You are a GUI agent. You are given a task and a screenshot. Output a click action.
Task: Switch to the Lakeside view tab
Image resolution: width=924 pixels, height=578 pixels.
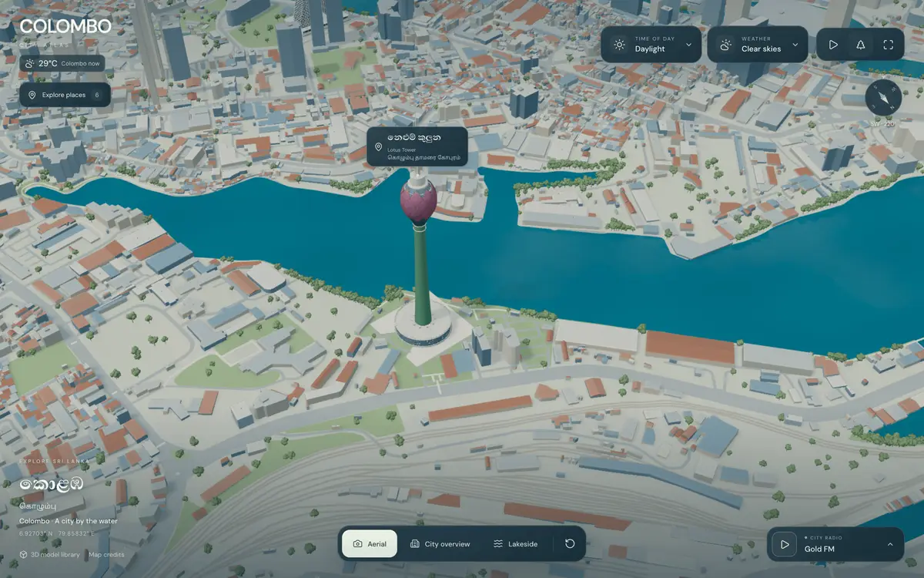tap(515, 543)
